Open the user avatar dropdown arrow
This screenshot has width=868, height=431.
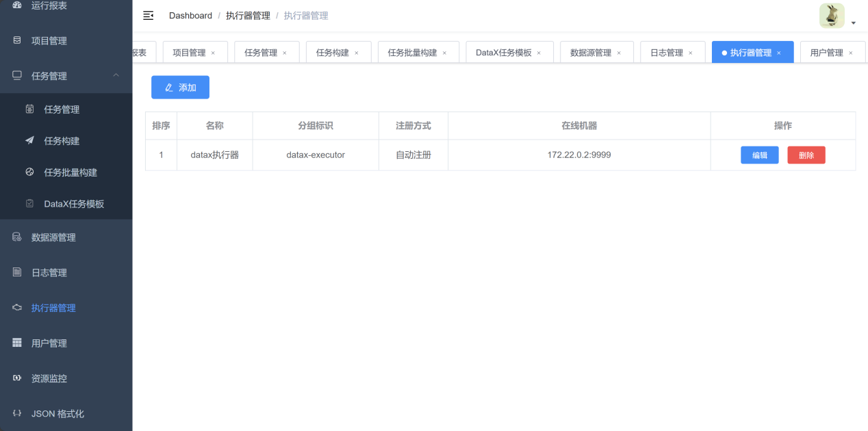pyautogui.click(x=854, y=23)
